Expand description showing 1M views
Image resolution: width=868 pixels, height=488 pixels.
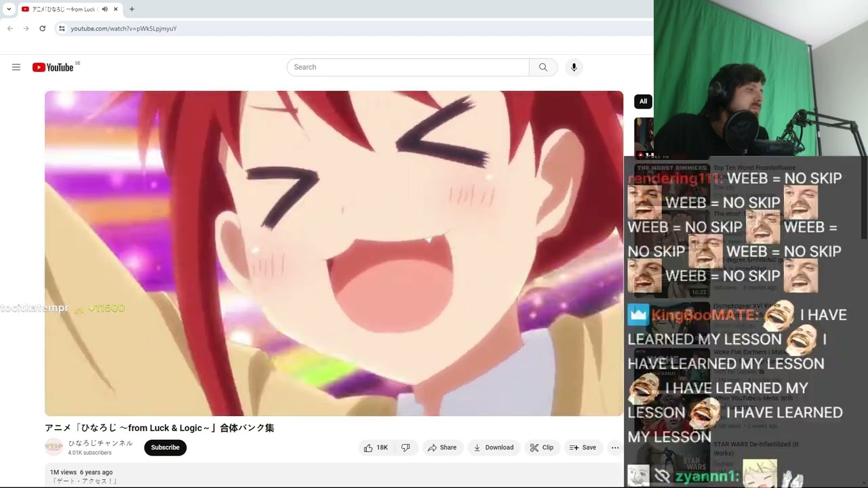tap(334, 474)
